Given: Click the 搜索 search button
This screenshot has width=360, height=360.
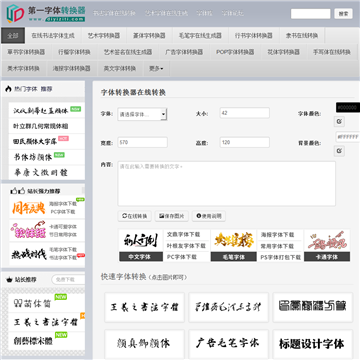Looking at the screenshot, I should point(343,14).
